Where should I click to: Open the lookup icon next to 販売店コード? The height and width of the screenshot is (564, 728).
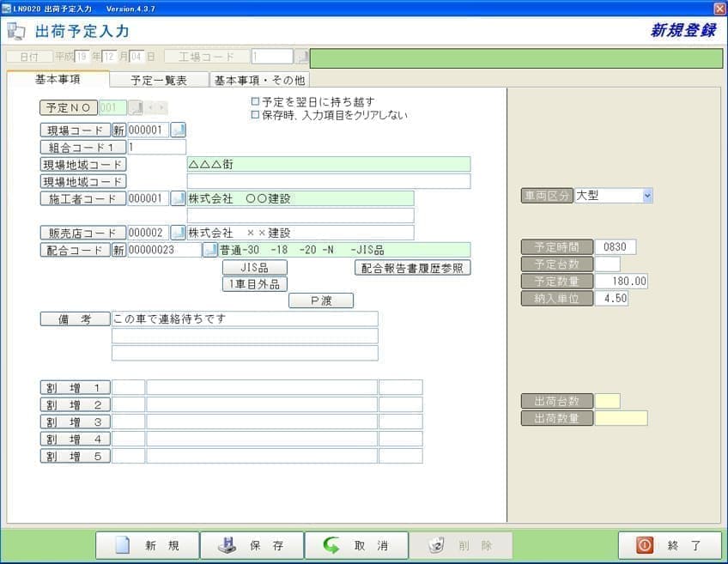click(x=178, y=233)
